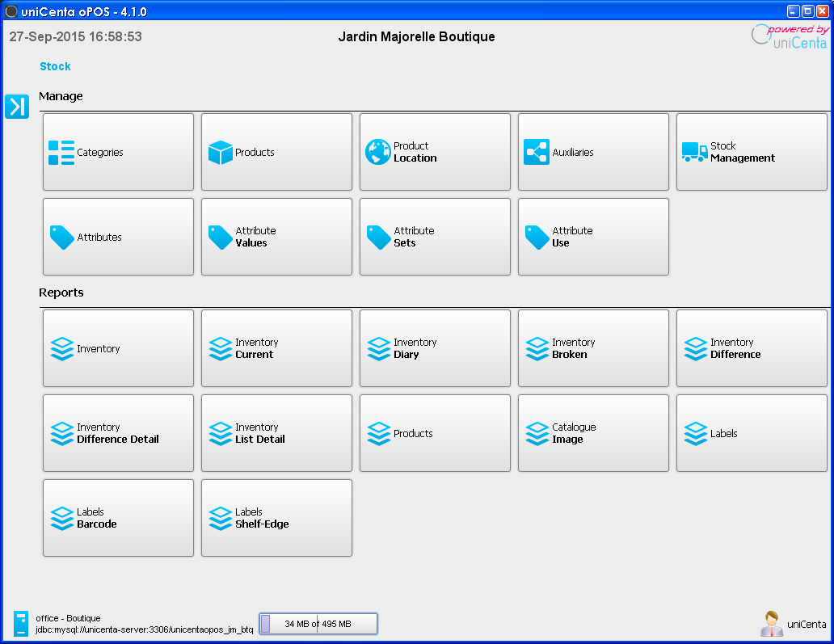Viewport: 834px width, 644px height.
Task: Click the "Catalogue Image" label text
Action: (x=574, y=434)
